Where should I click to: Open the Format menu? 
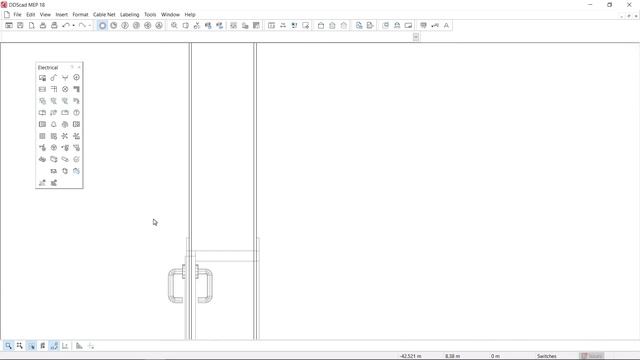[80, 15]
